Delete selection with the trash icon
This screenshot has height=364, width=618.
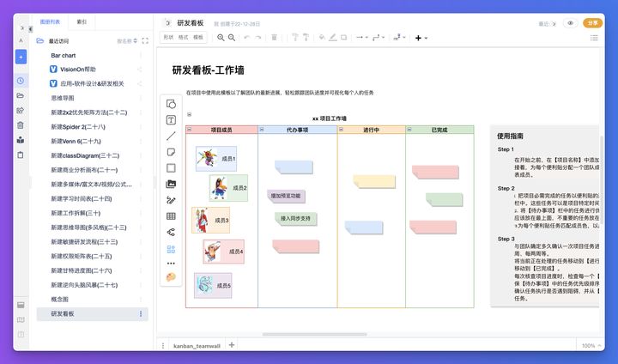(x=274, y=38)
